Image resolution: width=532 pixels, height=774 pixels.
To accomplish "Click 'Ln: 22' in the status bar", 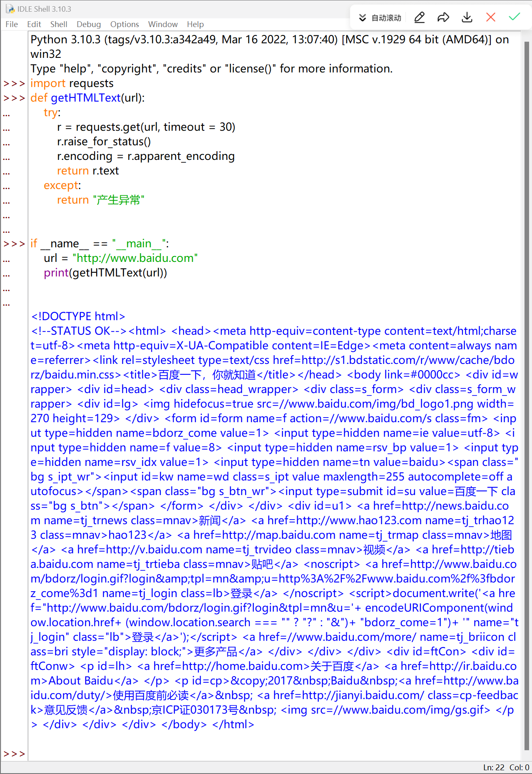I will pos(494,767).
